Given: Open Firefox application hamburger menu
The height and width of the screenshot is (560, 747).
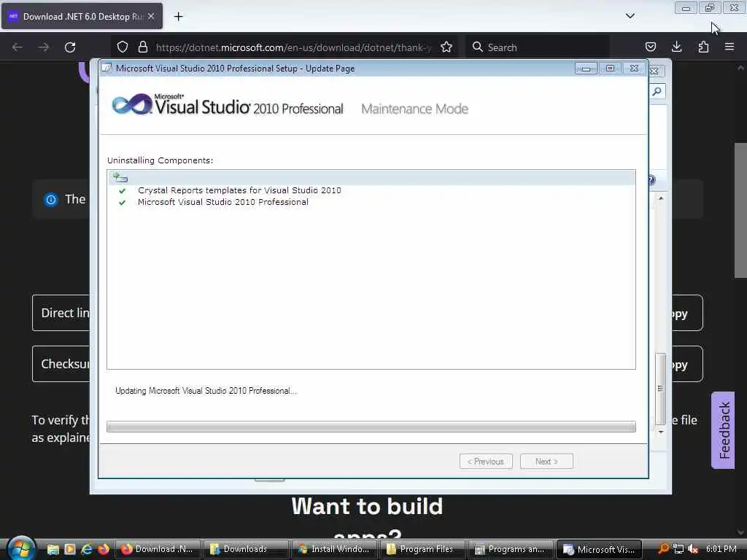Looking at the screenshot, I should pyautogui.click(x=729, y=47).
